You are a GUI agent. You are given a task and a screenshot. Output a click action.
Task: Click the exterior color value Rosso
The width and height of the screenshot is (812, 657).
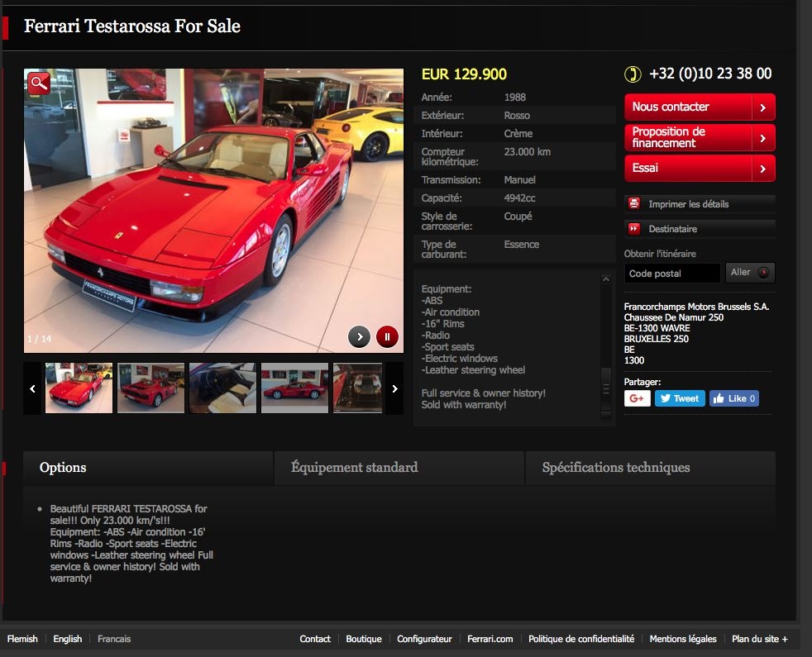(517, 116)
